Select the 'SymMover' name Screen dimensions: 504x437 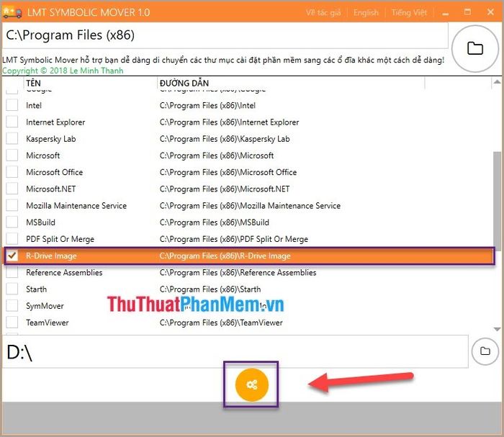click(45, 306)
